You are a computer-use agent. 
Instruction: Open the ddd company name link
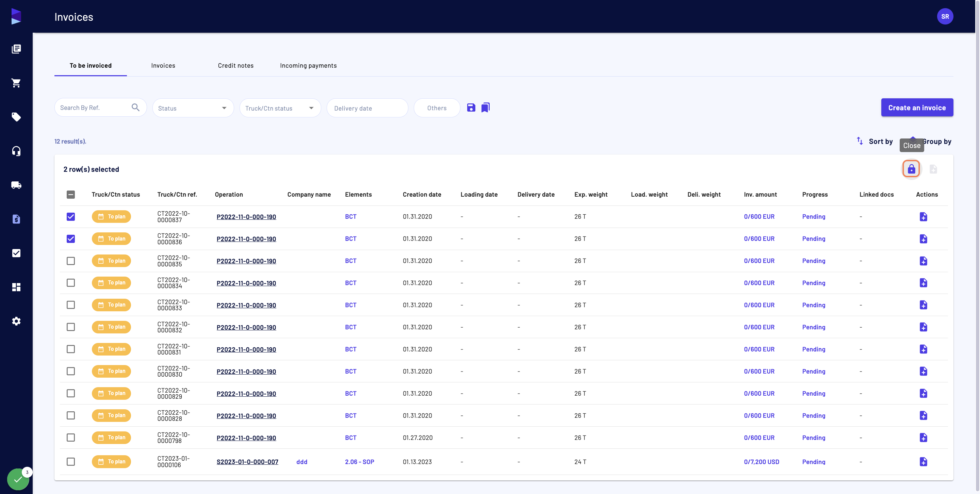pyautogui.click(x=302, y=462)
